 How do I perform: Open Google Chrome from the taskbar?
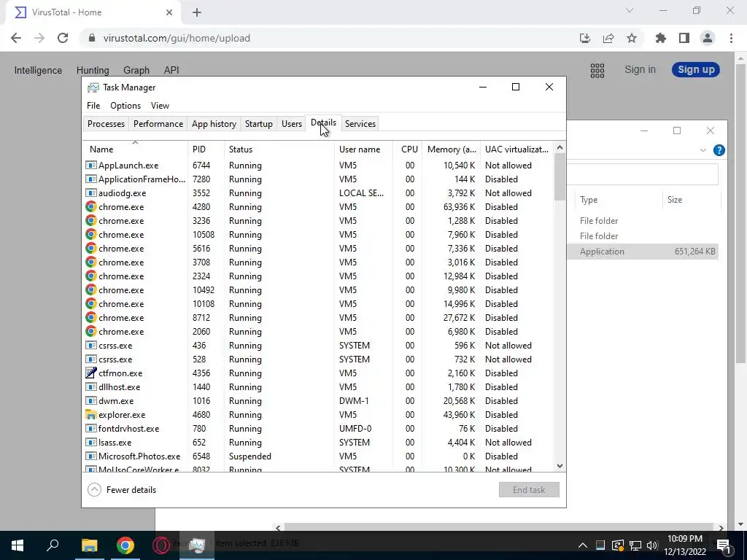coord(125,545)
